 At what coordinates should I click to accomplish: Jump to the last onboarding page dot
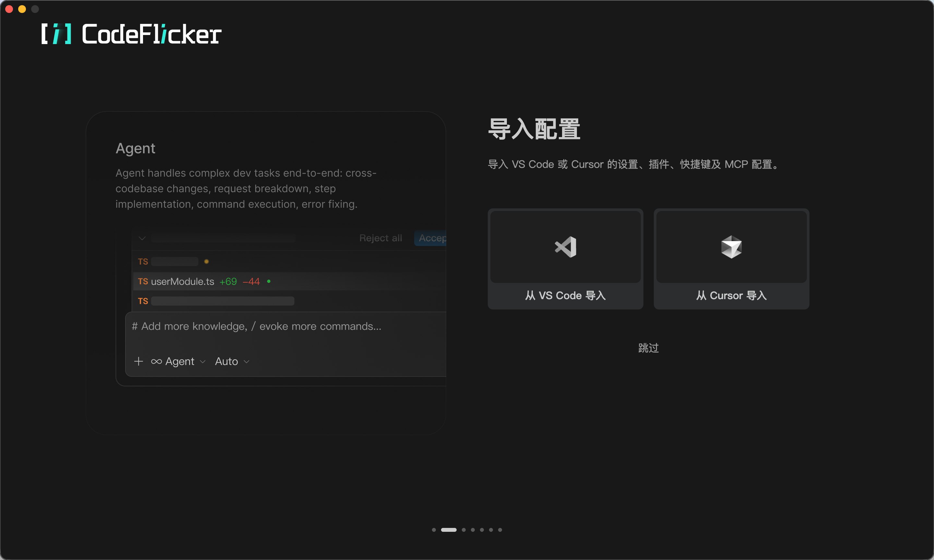point(500,530)
